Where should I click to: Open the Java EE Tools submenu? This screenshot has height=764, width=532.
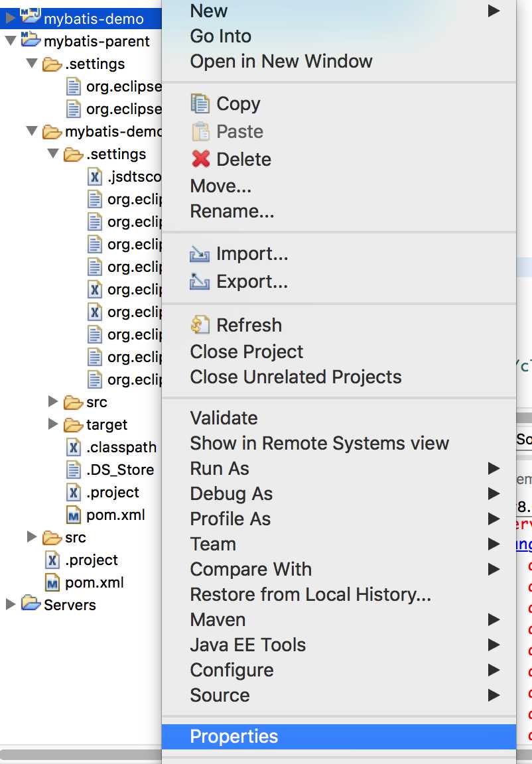[x=339, y=645]
